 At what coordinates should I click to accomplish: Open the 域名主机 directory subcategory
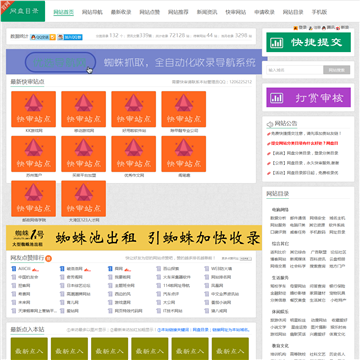click(x=337, y=218)
